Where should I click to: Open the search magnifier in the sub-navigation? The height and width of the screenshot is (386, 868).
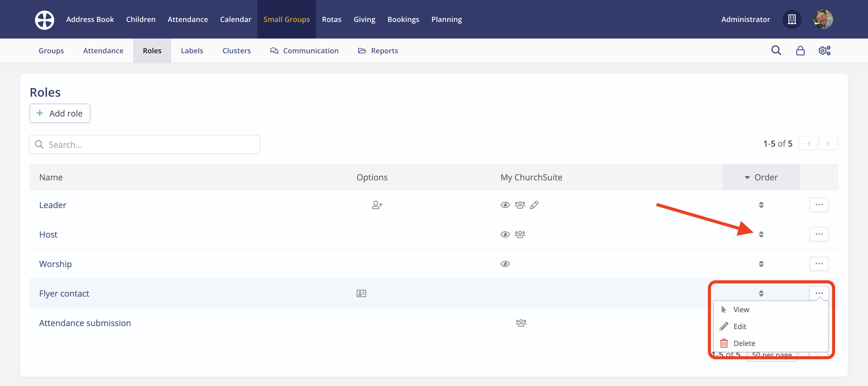776,51
